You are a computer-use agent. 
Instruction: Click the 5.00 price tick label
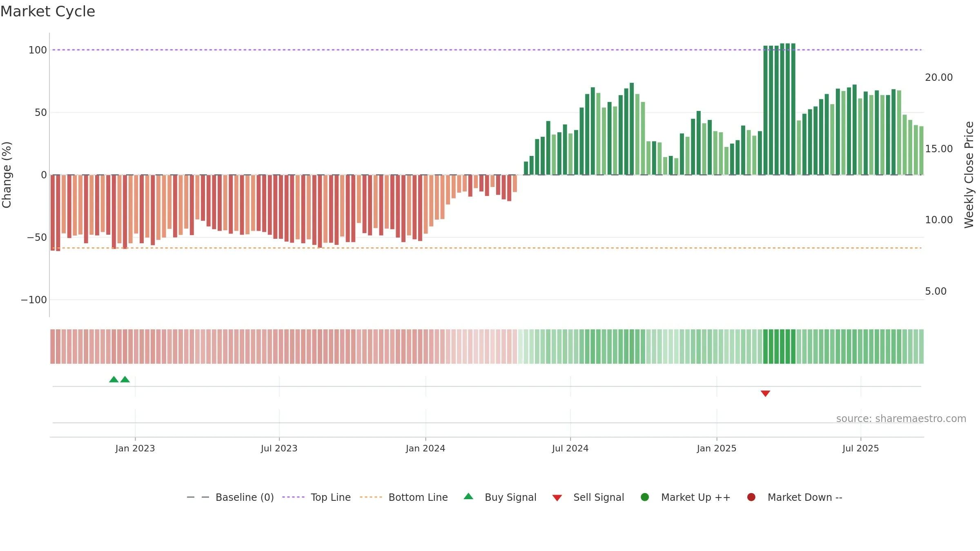pos(935,291)
